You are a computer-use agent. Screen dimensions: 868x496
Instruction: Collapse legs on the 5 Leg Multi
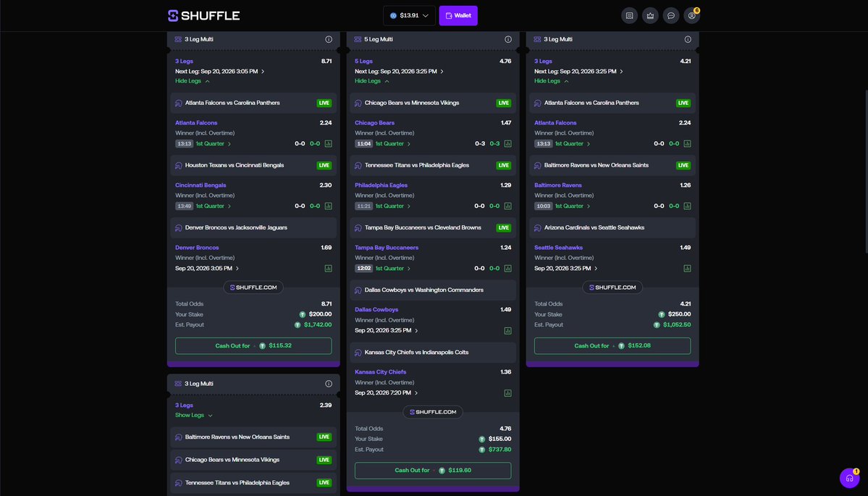(x=372, y=81)
